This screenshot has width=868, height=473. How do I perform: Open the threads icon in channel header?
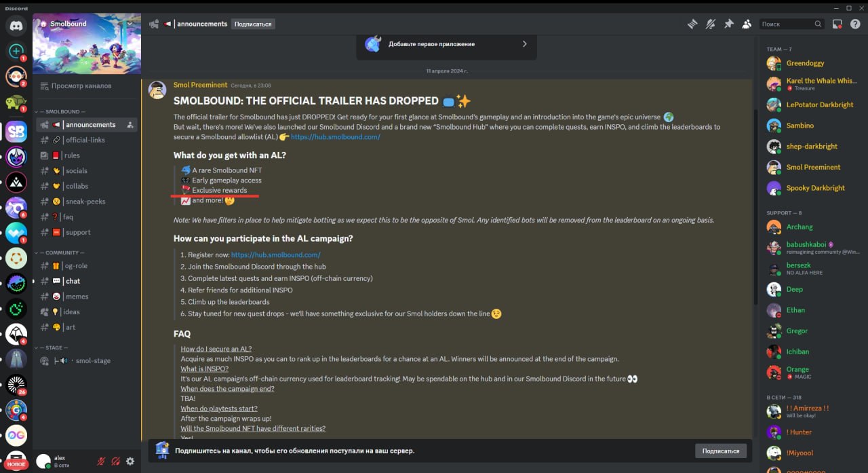[692, 24]
